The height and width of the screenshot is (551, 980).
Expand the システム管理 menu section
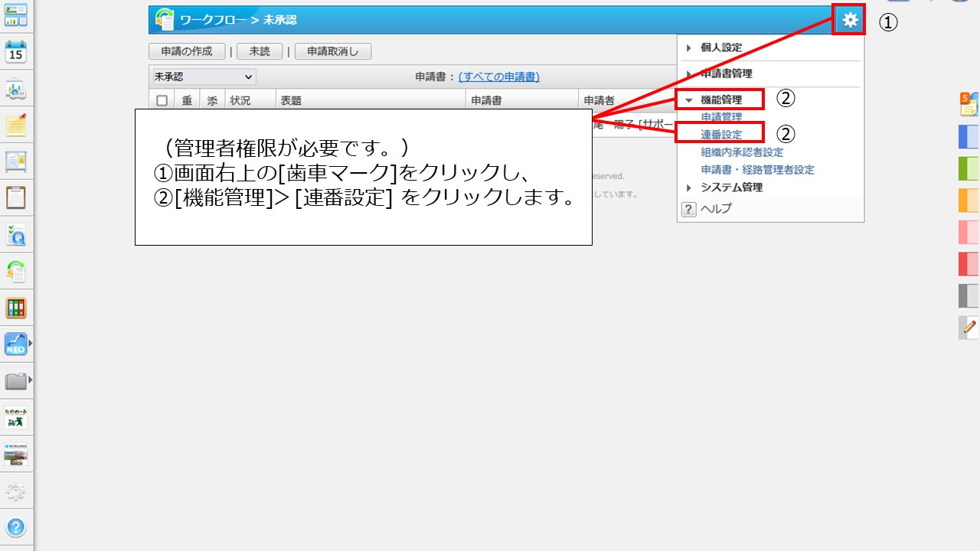730,187
